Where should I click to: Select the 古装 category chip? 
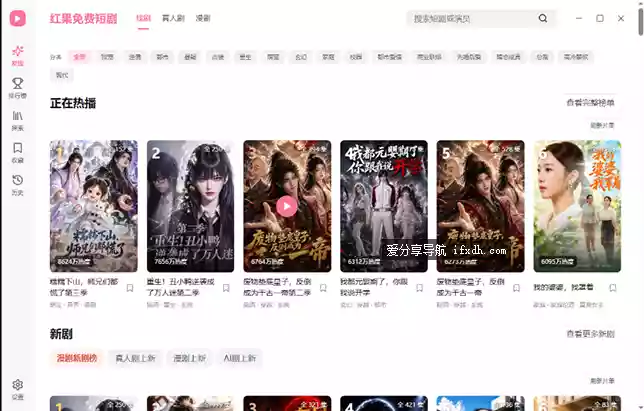218,57
